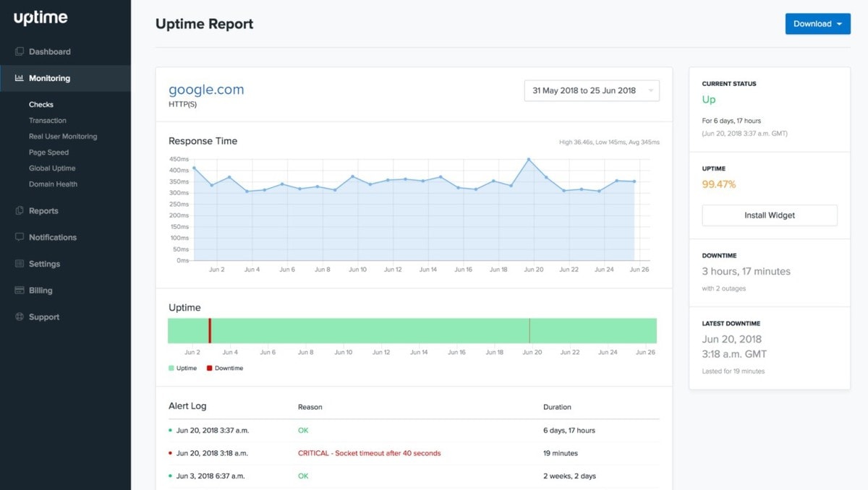Viewport: 868px width, 490px height.
Task: Click the Uptime green legend swatch
Action: tap(171, 369)
